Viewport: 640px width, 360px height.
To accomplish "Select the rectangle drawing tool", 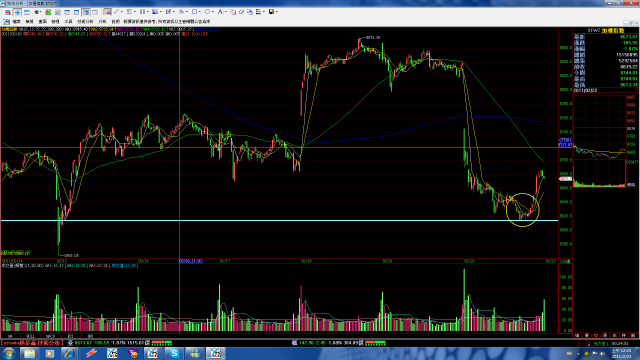I will 194,12.
